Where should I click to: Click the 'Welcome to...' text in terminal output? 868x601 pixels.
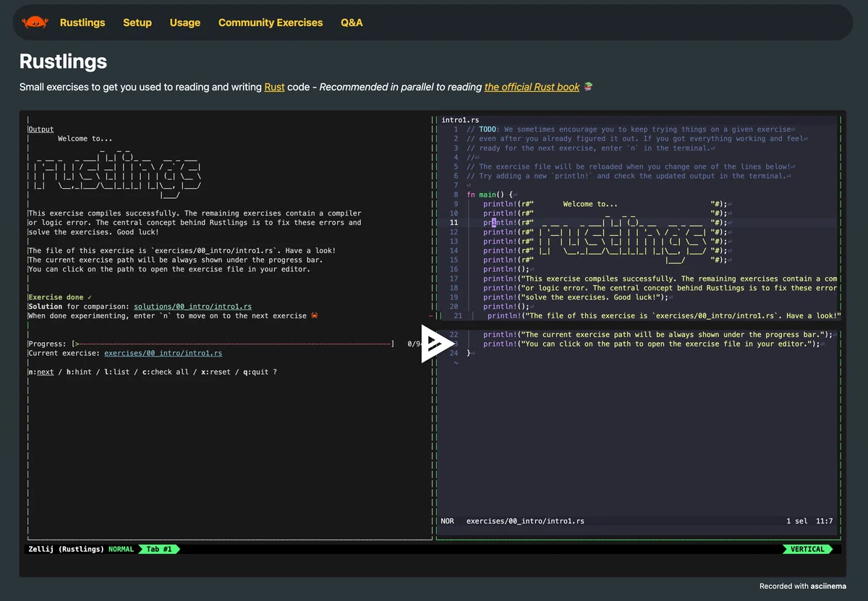[x=85, y=139]
